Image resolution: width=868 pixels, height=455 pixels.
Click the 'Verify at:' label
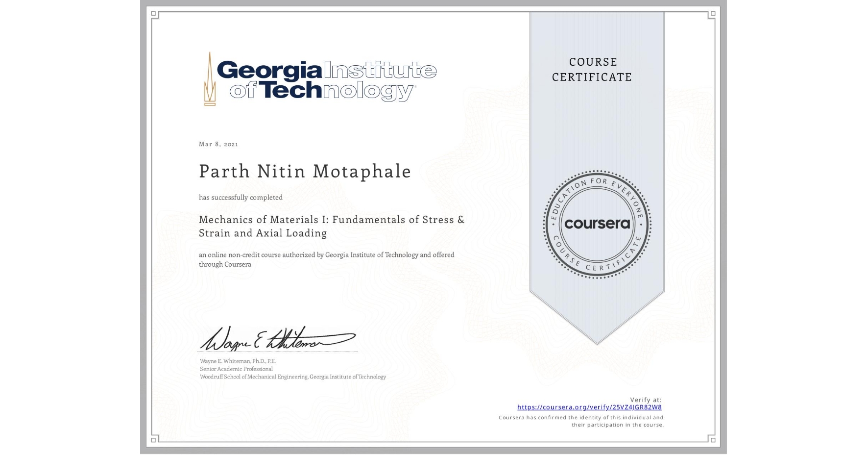click(646, 400)
